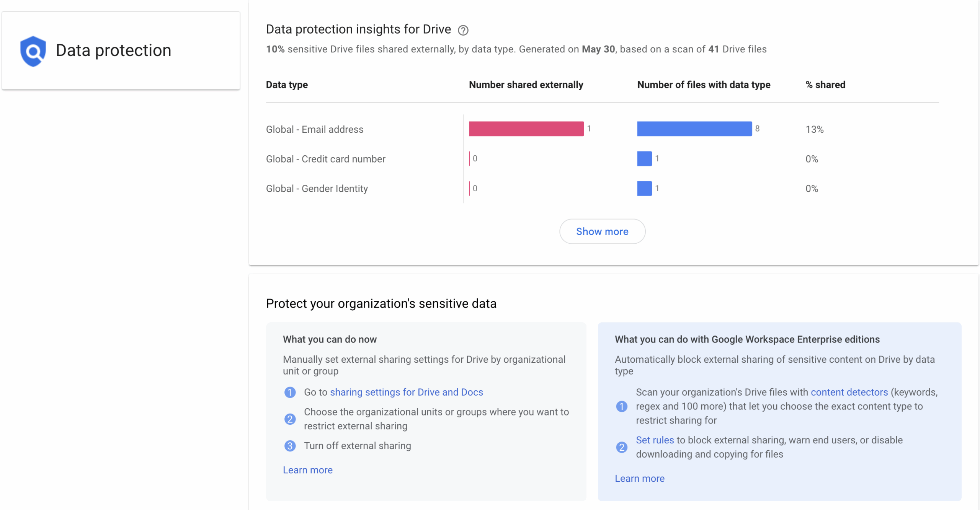
Task: Click the red Email address shared-externally bar
Action: (526, 129)
